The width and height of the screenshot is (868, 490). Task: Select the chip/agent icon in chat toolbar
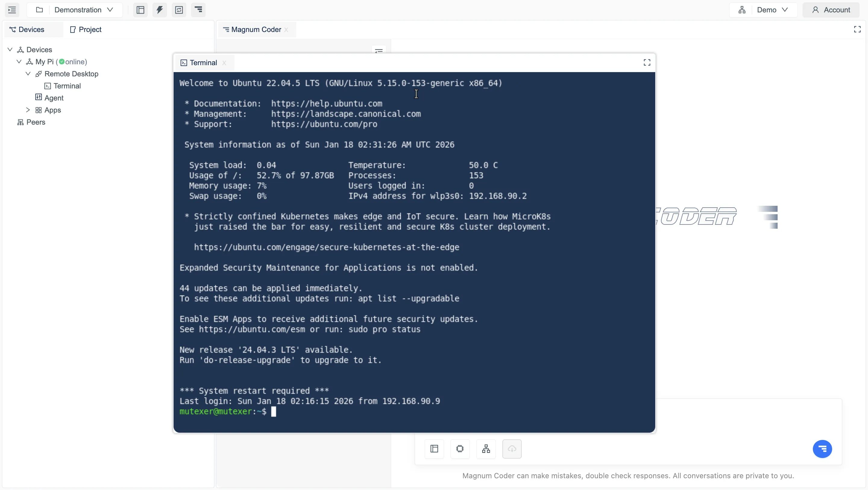tap(460, 449)
